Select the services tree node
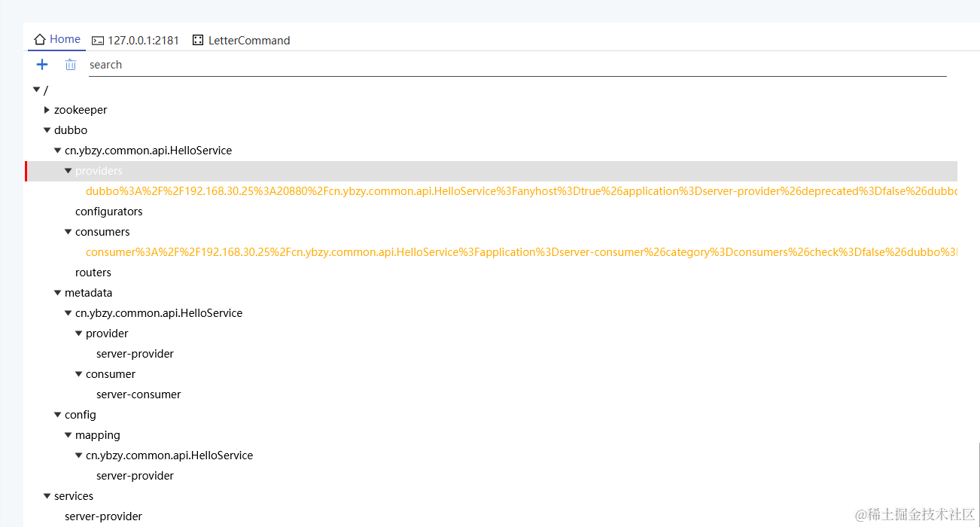Viewport: 980px width, 527px height. point(74,496)
